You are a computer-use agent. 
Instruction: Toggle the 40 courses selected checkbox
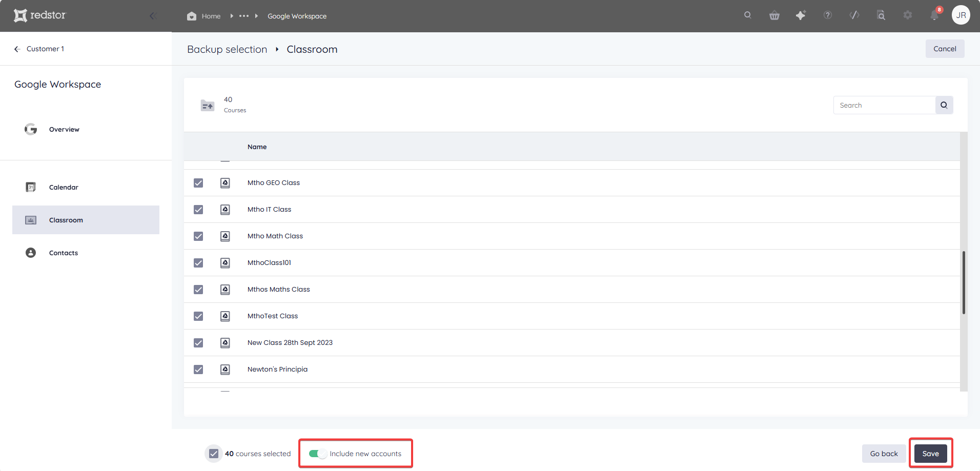click(x=214, y=454)
